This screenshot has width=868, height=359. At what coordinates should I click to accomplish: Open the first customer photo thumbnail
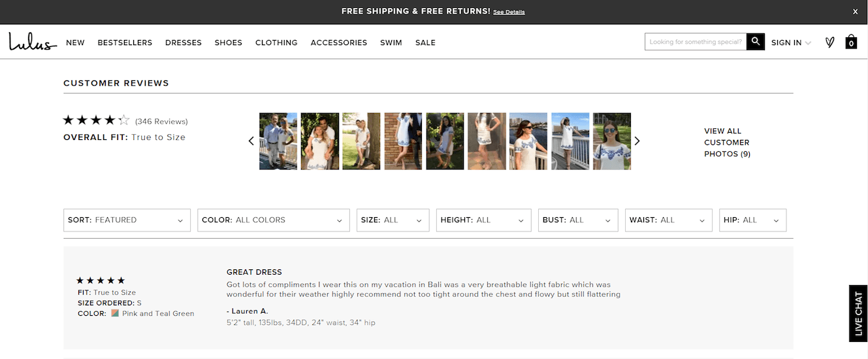pos(278,141)
